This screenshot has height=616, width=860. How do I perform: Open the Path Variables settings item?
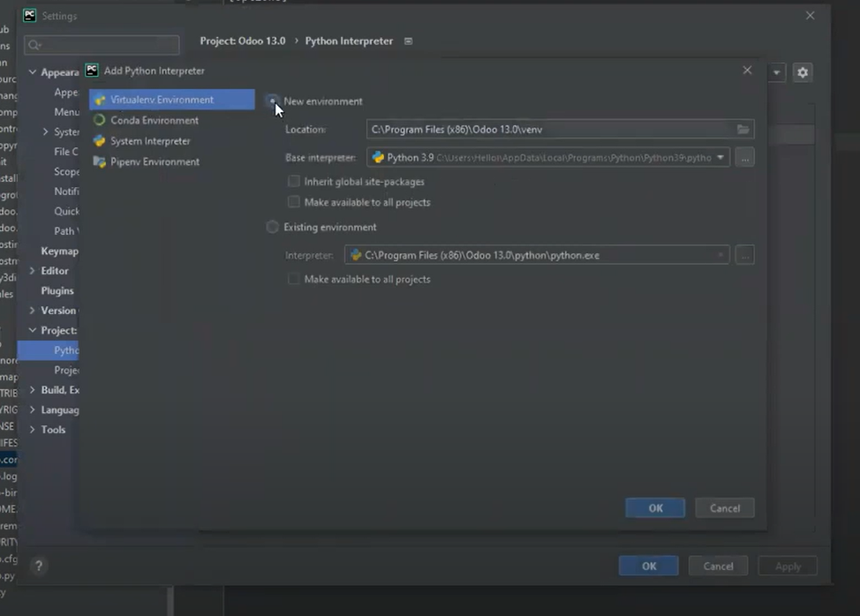point(66,230)
